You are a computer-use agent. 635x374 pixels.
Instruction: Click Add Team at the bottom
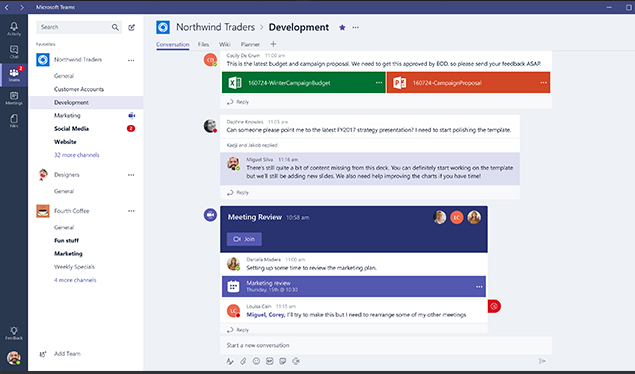67,354
